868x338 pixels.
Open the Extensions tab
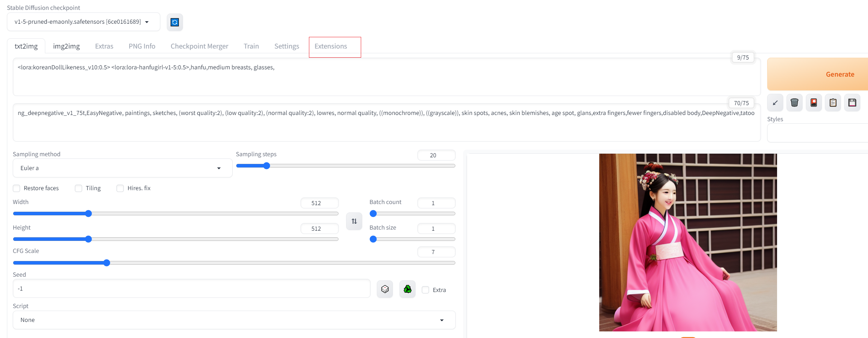click(x=331, y=46)
